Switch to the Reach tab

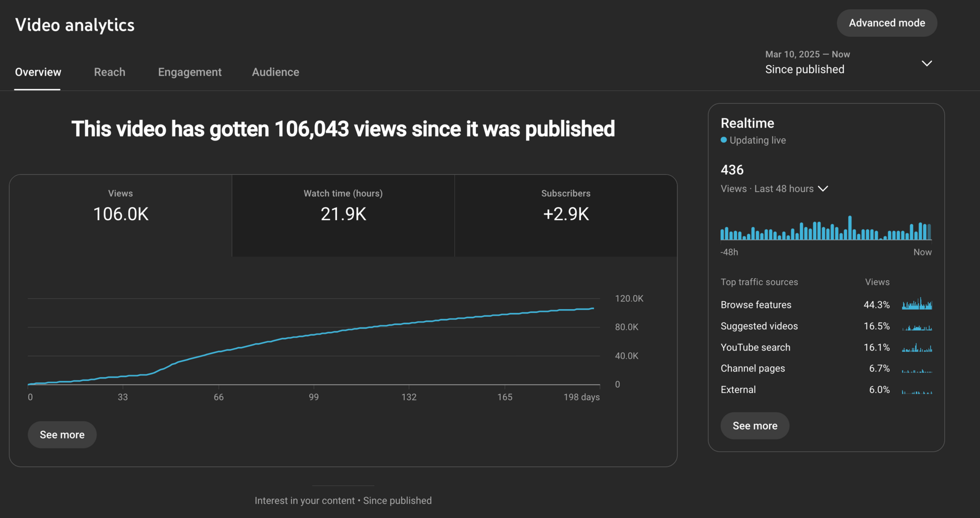[x=109, y=72]
